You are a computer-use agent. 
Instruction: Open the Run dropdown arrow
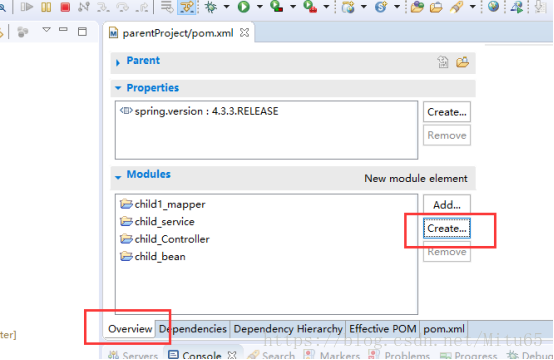point(260,6)
